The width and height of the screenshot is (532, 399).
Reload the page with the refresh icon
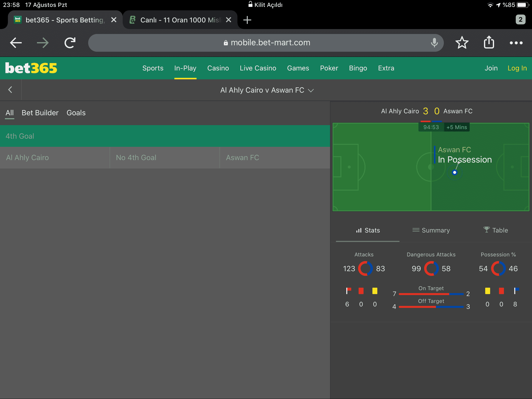(70, 43)
